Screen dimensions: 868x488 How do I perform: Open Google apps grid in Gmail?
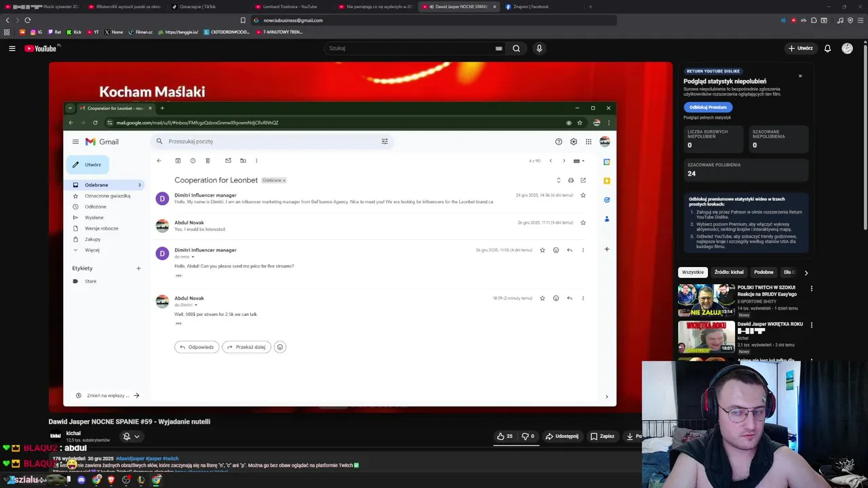[589, 142]
